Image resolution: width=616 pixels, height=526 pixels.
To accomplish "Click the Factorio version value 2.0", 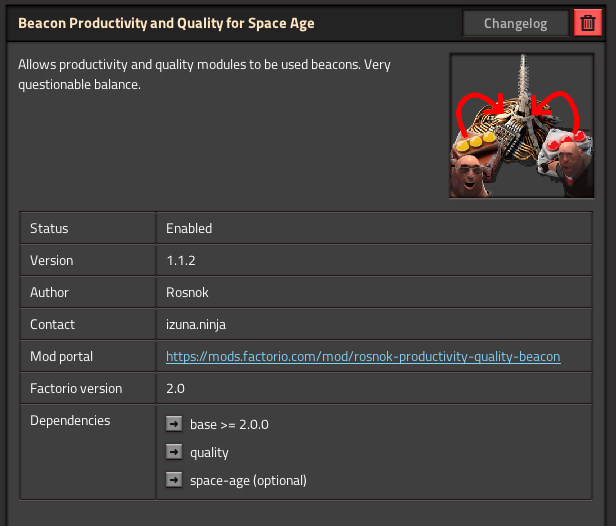I will click(x=176, y=388).
